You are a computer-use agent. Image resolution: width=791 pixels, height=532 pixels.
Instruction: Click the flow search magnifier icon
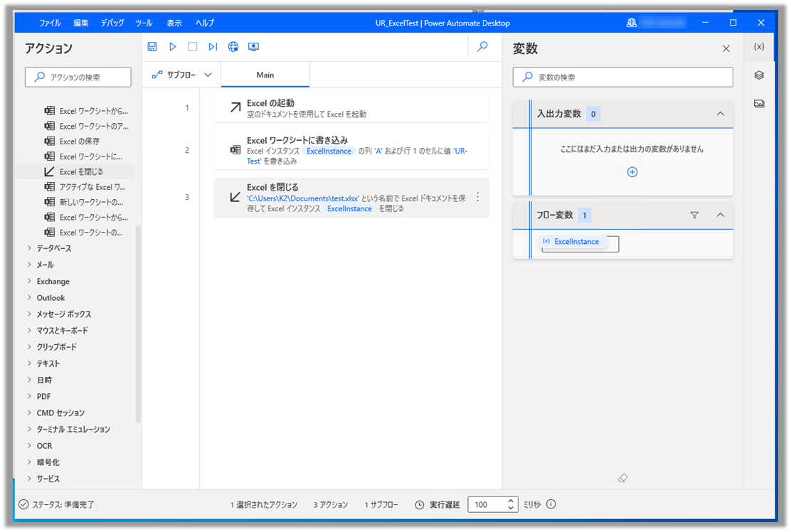tap(483, 46)
